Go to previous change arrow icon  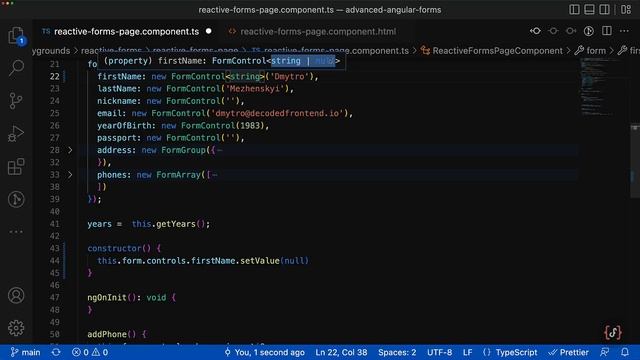coord(535,31)
